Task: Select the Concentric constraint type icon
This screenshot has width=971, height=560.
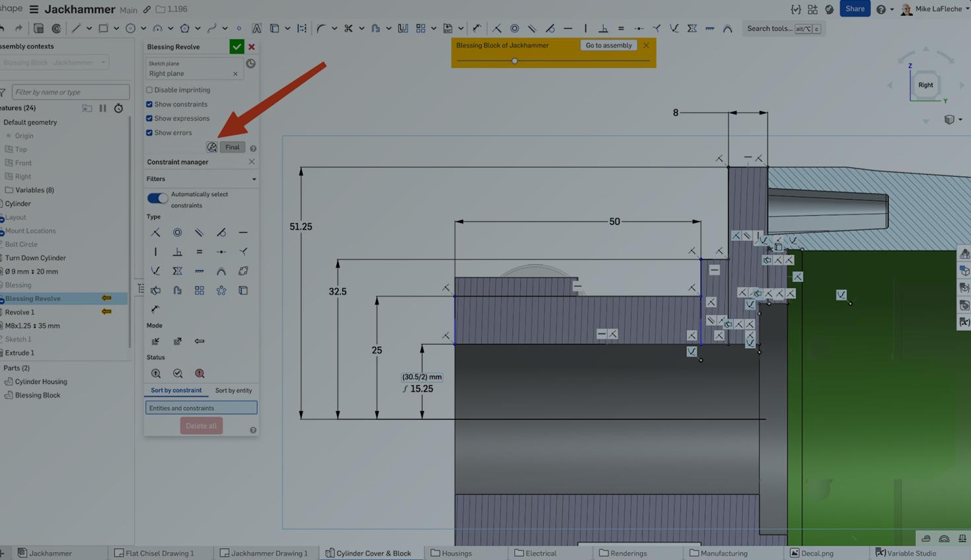Action: click(177, 232)
